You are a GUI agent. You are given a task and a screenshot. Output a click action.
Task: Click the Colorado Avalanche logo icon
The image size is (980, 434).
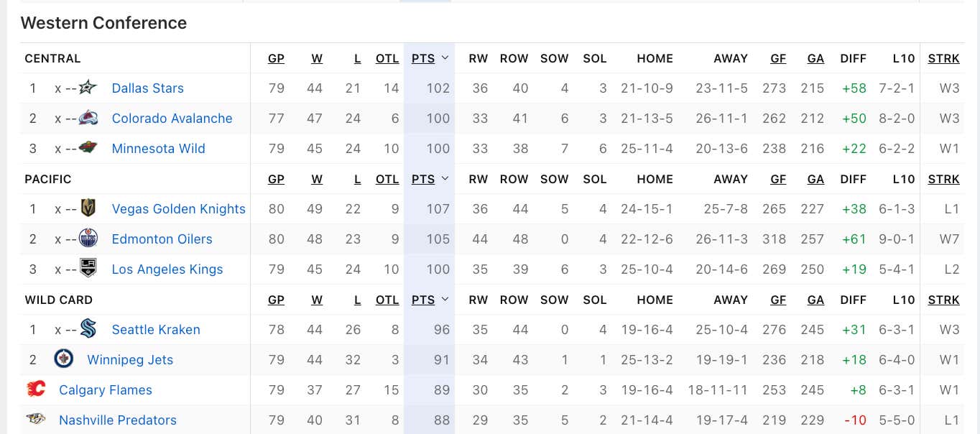pyautogui.click(x=88, y=118)
